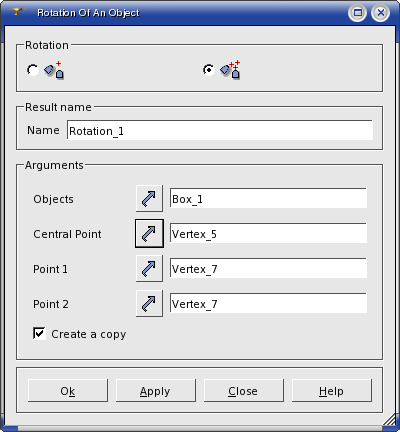Select the second Rotation radio button
This screenshot has height=432, width=400.
tap(209, 70)
